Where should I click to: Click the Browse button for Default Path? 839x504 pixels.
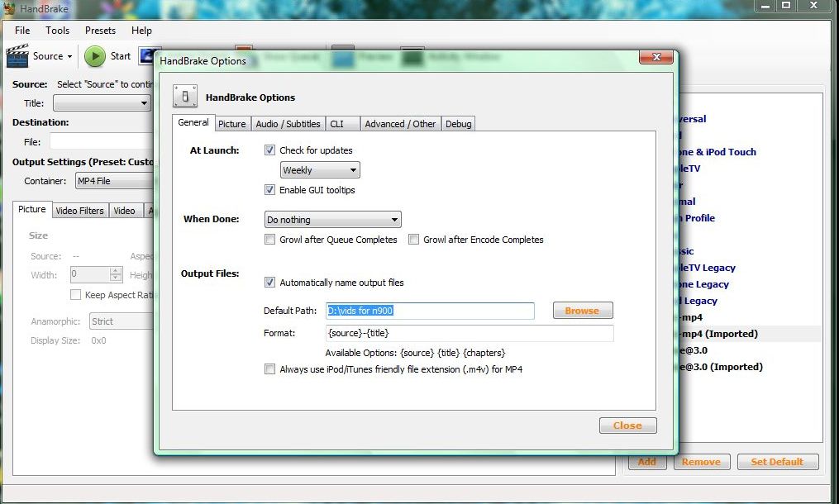click(x=582, y=311)
